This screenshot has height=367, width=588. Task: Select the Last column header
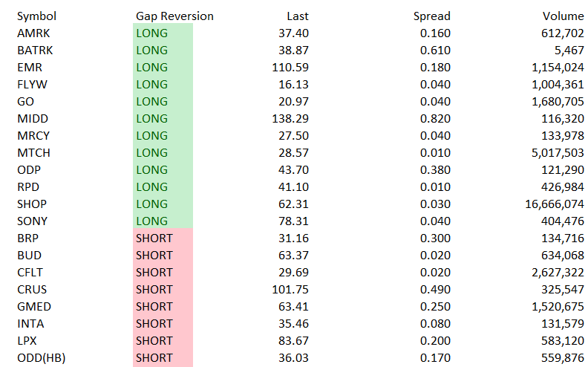[x=298, y=16]
